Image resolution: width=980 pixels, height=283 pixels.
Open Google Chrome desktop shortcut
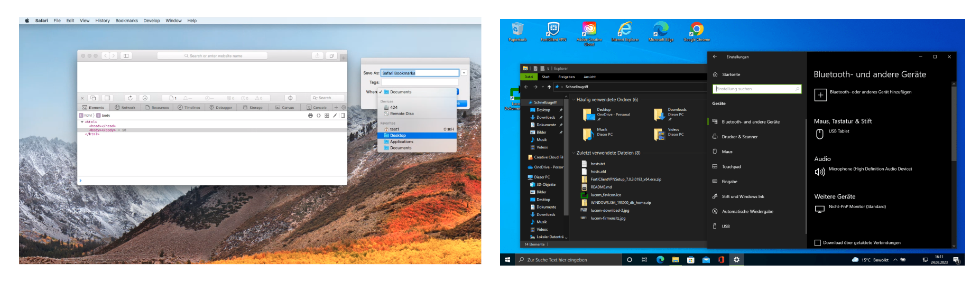point(697,31)
